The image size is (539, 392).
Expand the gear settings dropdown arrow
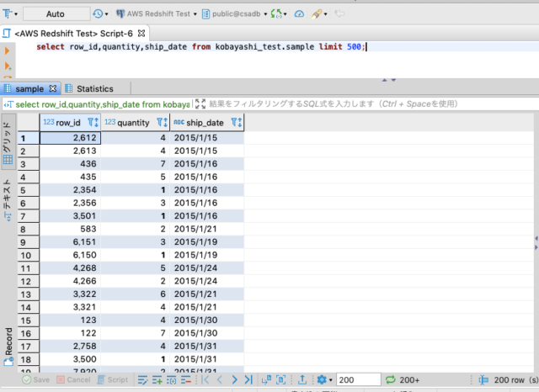pyautogui.click(x=330, y=380)
